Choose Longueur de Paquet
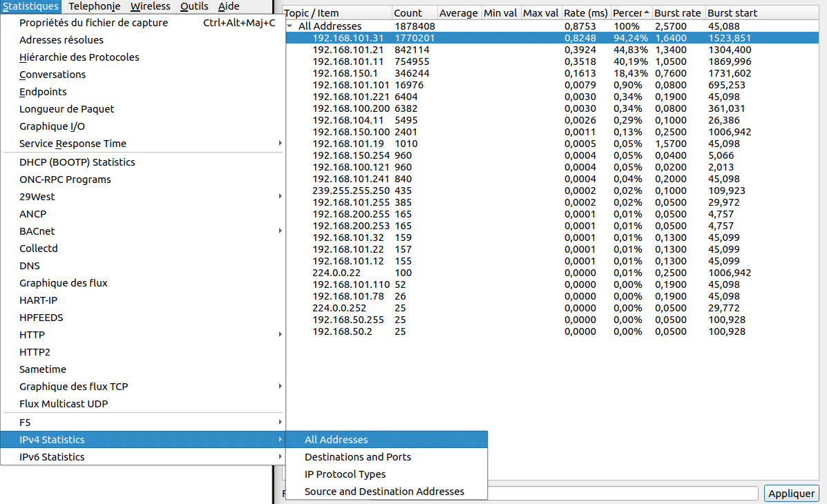This screenshot has width=827, height=504. pos(143,109)
